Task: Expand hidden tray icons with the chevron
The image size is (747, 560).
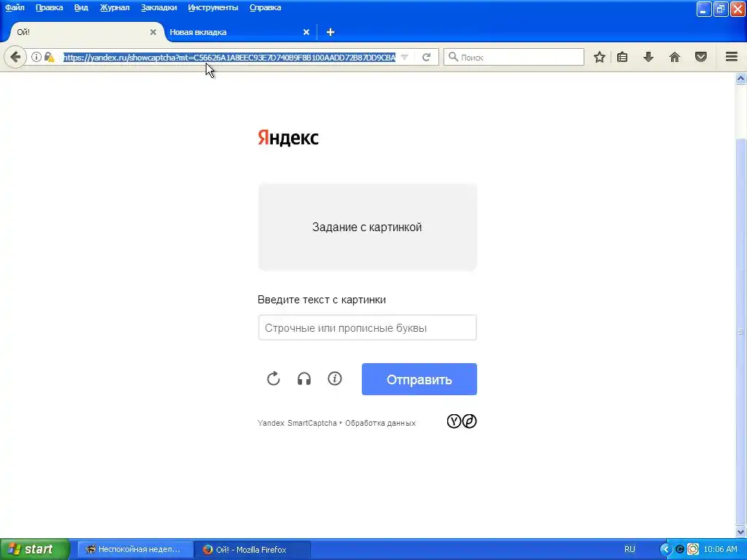Action: click(665, 550)
